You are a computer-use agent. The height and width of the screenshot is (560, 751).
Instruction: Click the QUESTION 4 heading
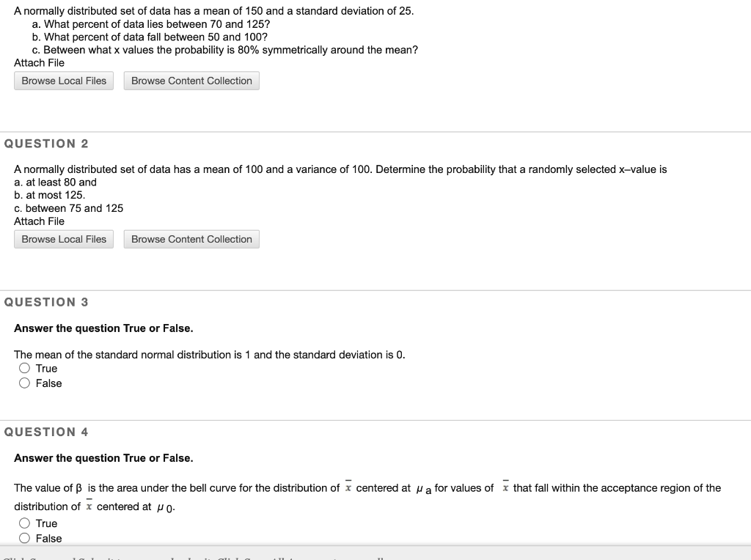[46, 432]
